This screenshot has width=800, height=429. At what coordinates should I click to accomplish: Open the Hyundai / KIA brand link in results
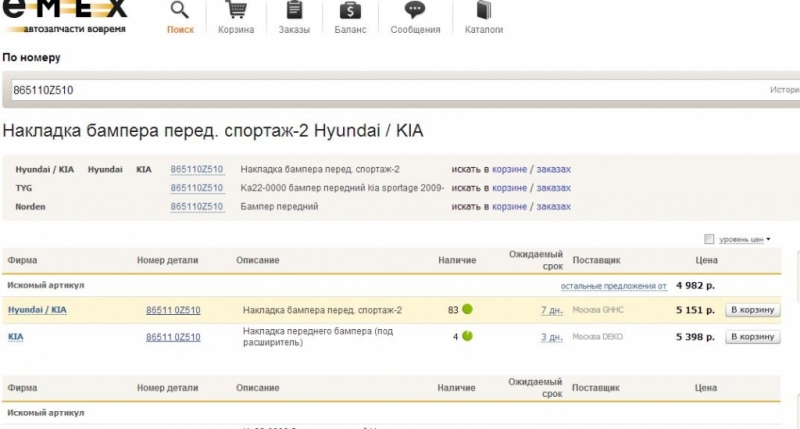(x=37, y=310)
